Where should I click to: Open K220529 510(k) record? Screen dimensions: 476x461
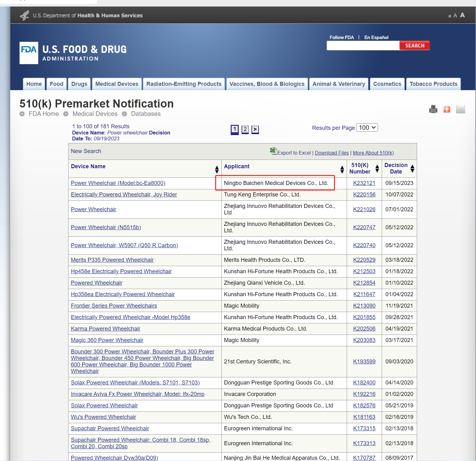click(364, 260)
